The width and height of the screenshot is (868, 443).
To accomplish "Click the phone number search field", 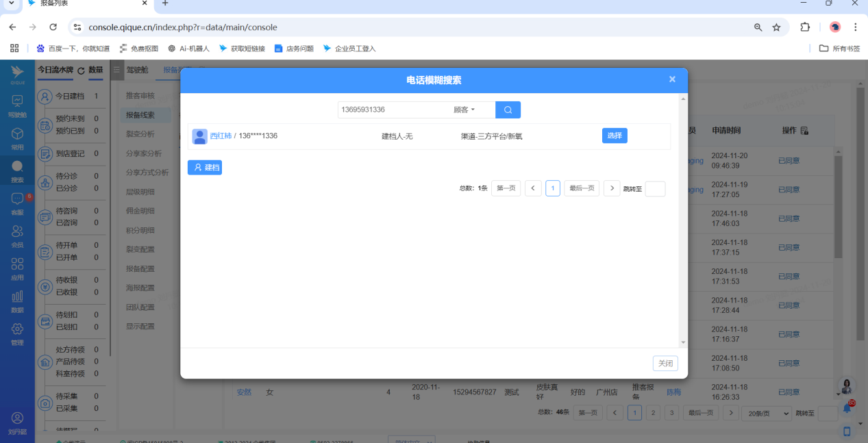I will click(393, 110).
